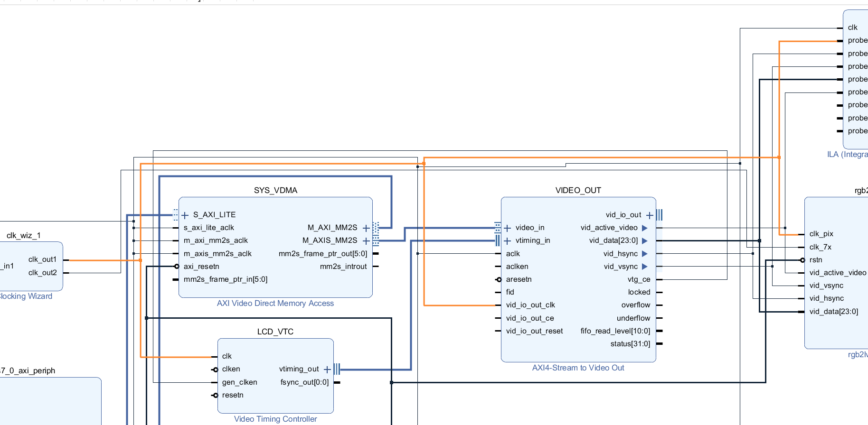Screen dimensions: 868x425
Task: Expand the video_in interface on VIDEO_OUT
Action: (508, 228)
